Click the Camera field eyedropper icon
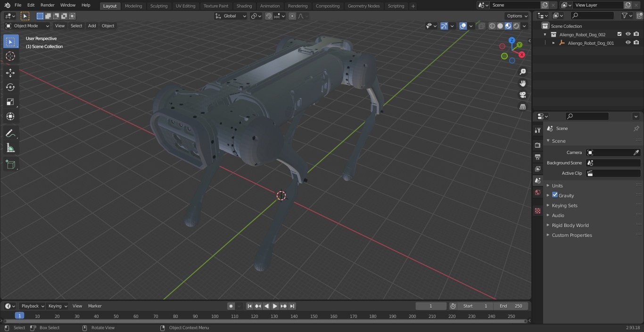 tap(636, 153)
